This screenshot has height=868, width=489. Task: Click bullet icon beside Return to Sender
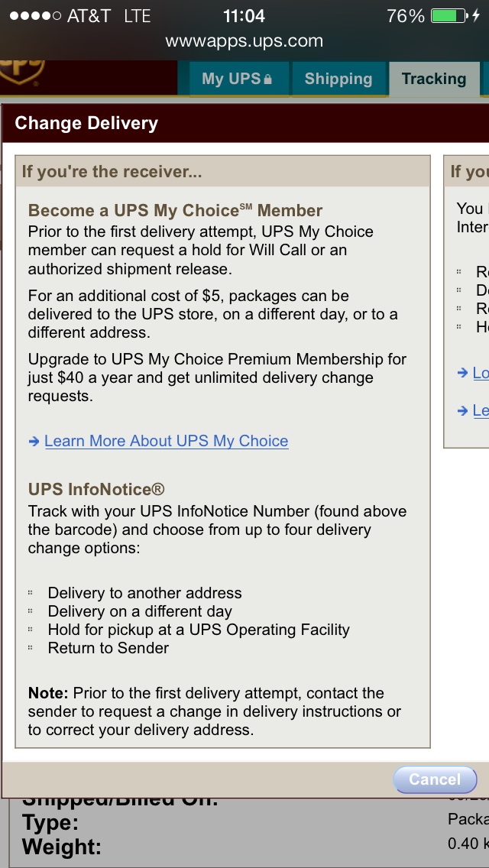[x=31, y=648]
